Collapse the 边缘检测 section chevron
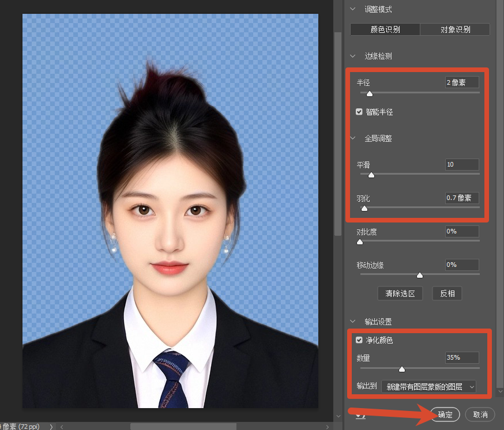This screenshot has width=504, height=430. click(352, 56)
